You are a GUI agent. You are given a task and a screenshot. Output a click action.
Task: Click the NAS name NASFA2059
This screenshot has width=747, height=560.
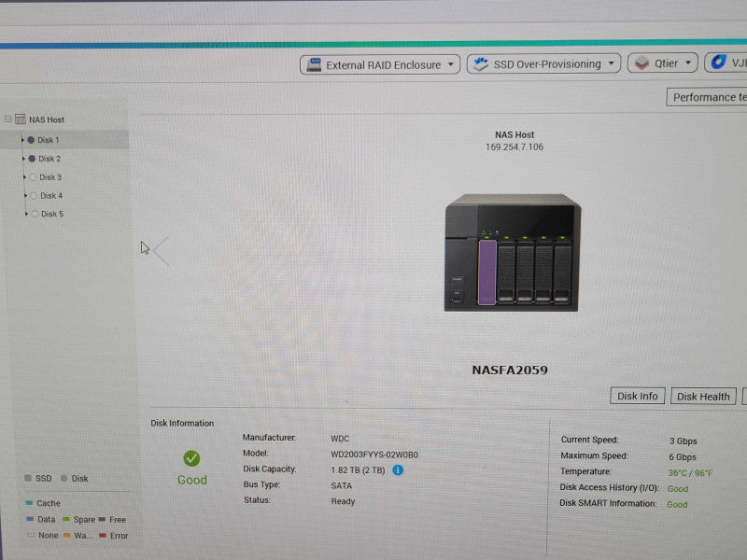pos(510,370)
